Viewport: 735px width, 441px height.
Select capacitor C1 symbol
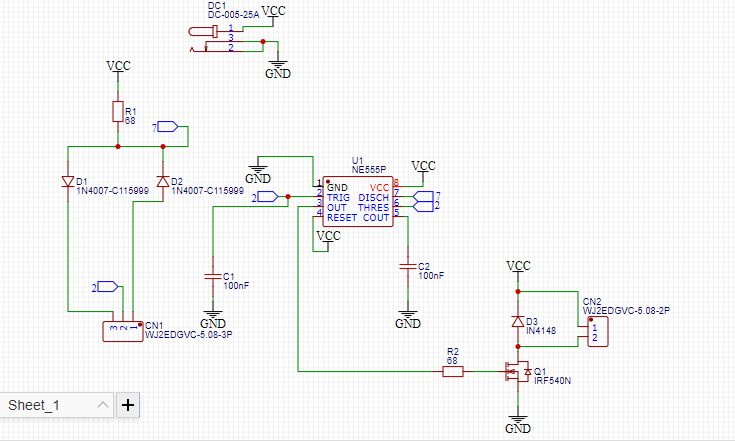[x=213, y=277]
